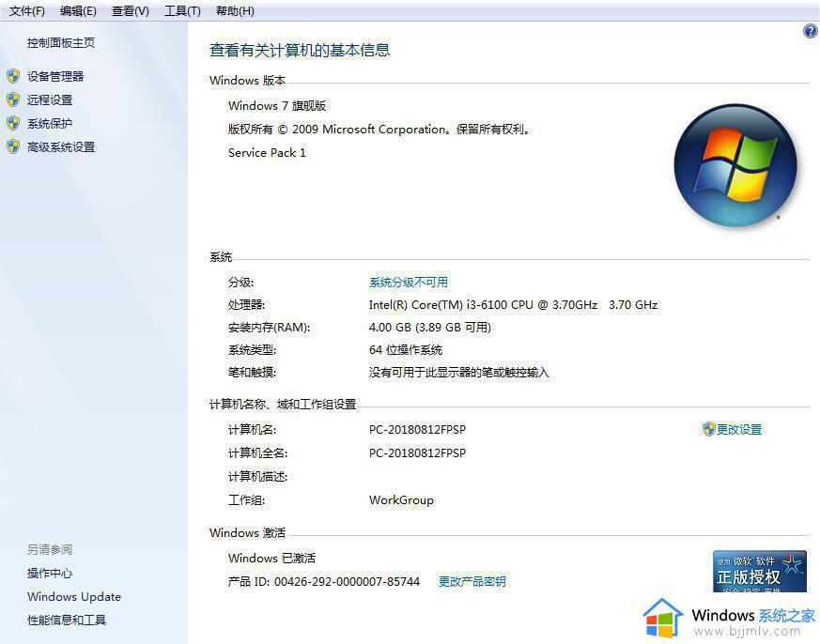
Task: Click the shield icon beside 高级系统设置
Action: point(13,146)
